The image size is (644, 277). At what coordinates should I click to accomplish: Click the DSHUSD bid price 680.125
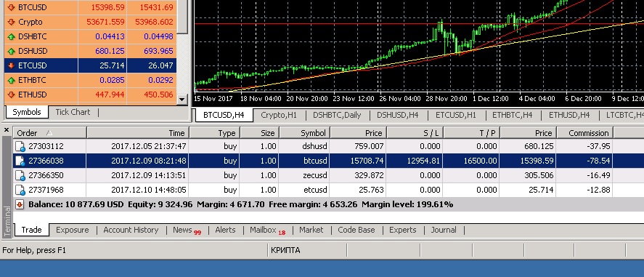(109, 51)
